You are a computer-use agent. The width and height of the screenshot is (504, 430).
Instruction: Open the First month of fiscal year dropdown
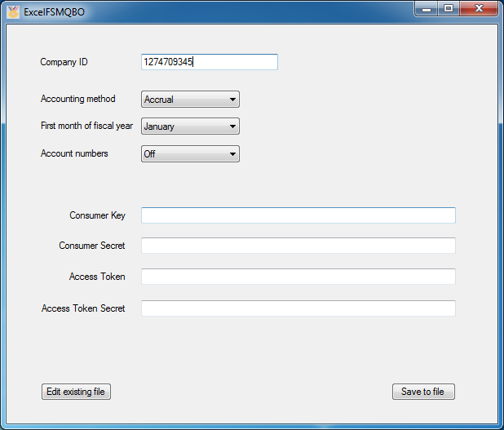point(190,126)
